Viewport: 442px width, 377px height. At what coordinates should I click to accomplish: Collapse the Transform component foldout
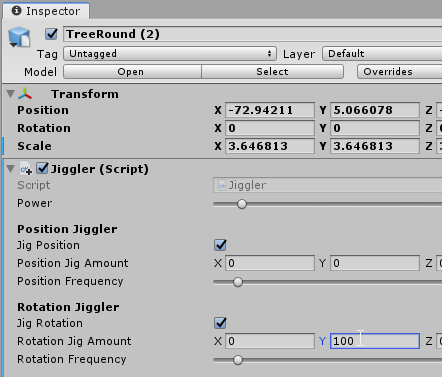click(11, 94)
